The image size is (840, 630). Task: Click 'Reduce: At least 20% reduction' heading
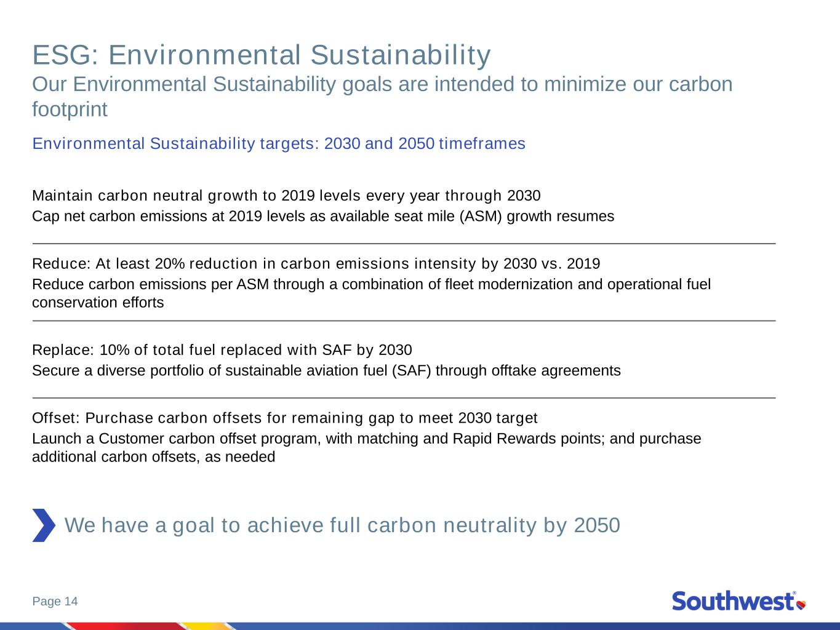tap(316, 264)
